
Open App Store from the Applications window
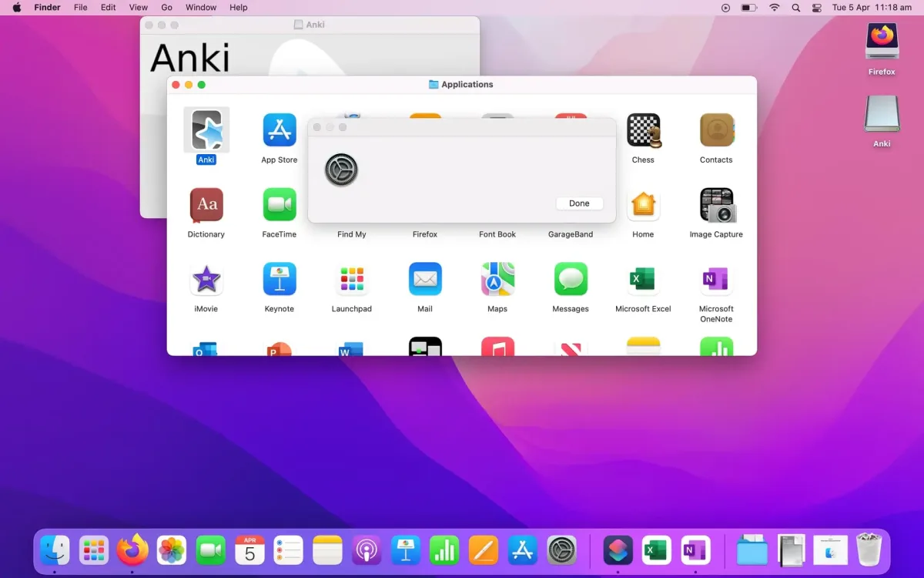[x=280, y=129]
